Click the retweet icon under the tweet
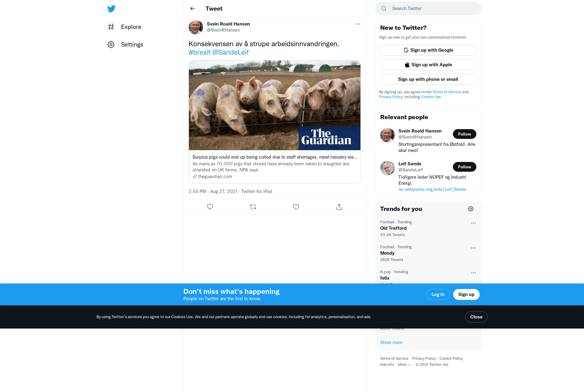The width and height of the screenshot is (584, 392). coord(253,207)
